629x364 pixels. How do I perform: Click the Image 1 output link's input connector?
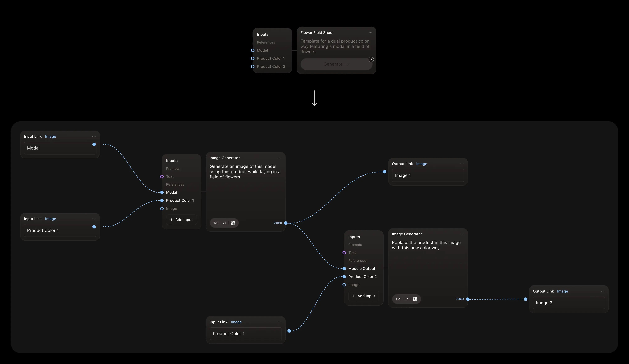pyautogui.click(x=385, y=172)
